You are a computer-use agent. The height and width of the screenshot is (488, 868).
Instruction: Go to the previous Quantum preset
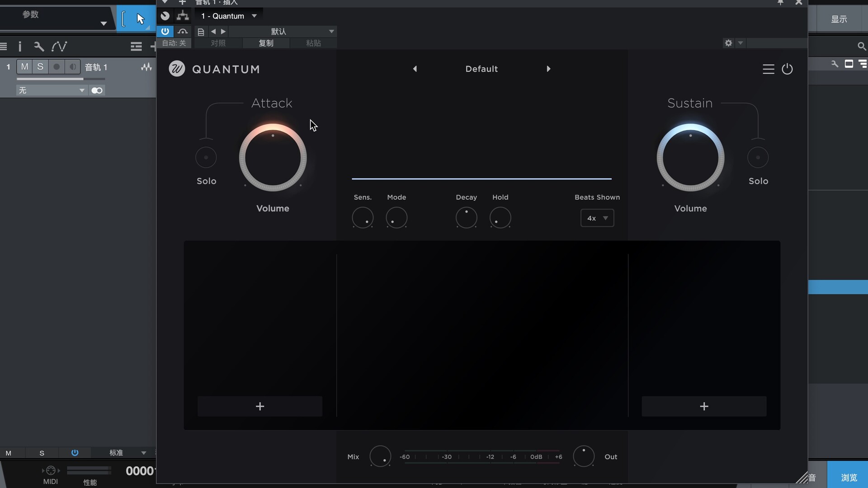415,69
